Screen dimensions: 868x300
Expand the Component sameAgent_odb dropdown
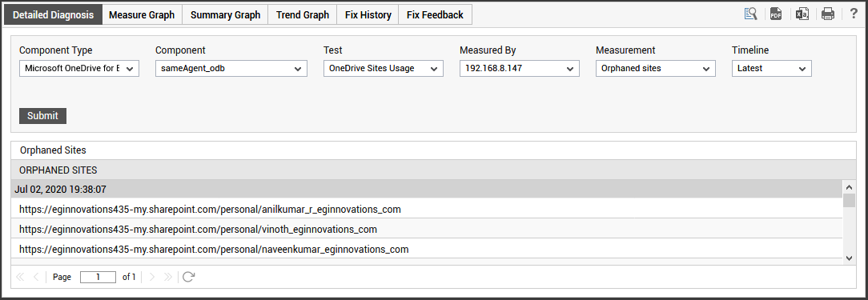[231, 69]
